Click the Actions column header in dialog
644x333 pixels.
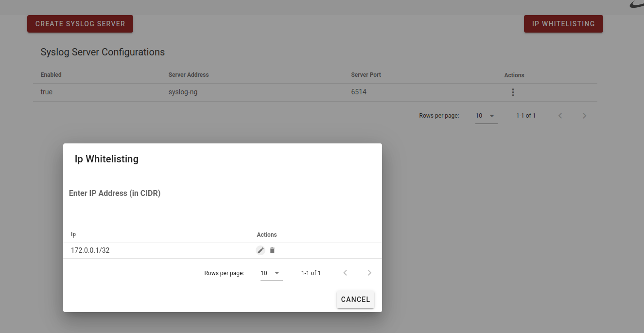[x=267, y=235]
